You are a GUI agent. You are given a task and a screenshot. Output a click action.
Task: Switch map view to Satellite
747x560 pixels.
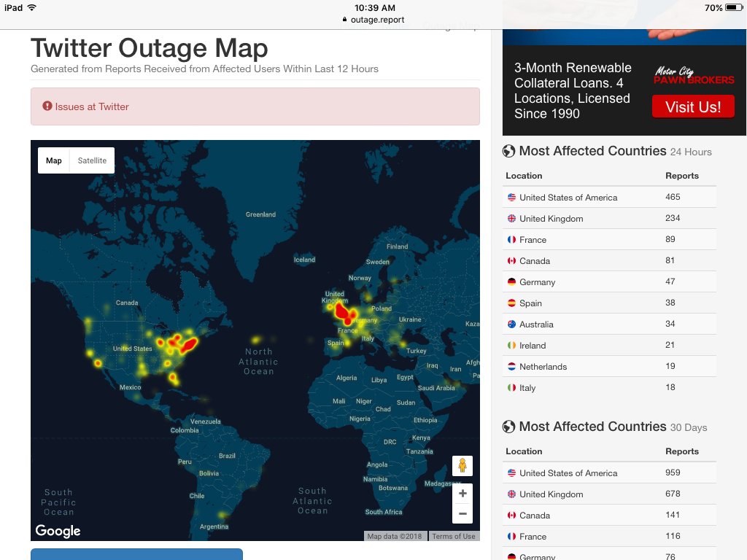(x=92, y=160)
